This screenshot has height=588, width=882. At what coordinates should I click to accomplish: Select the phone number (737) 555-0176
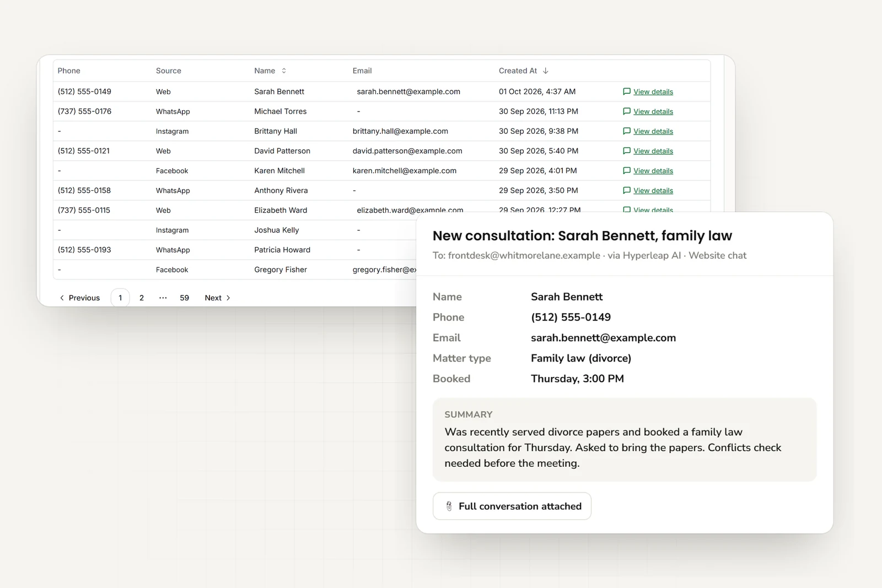(x=84, y=111)
